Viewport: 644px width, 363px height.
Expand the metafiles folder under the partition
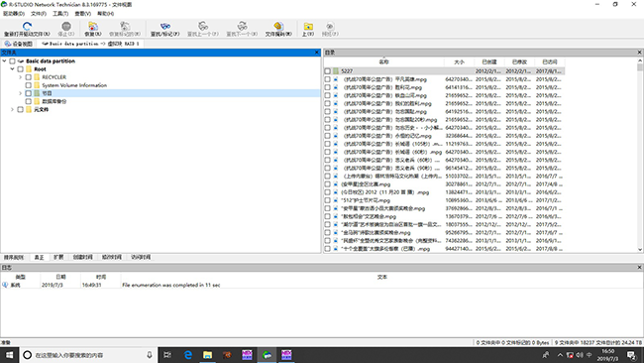click(12, 110)
